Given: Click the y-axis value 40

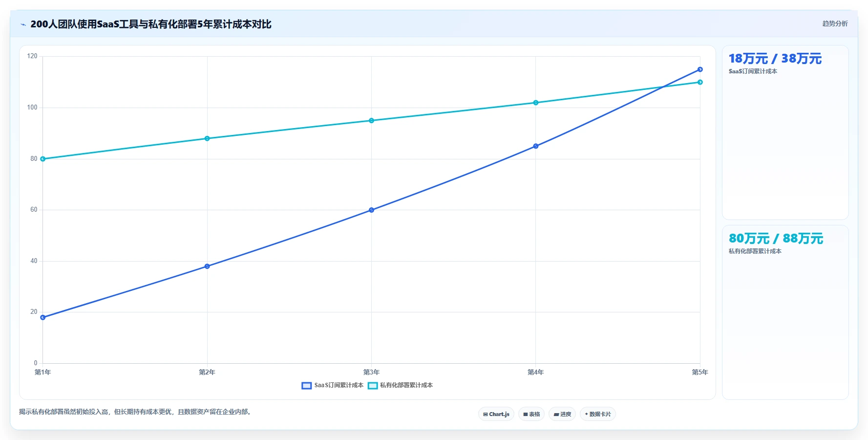Looking at the screenshot, I should 34,261.
